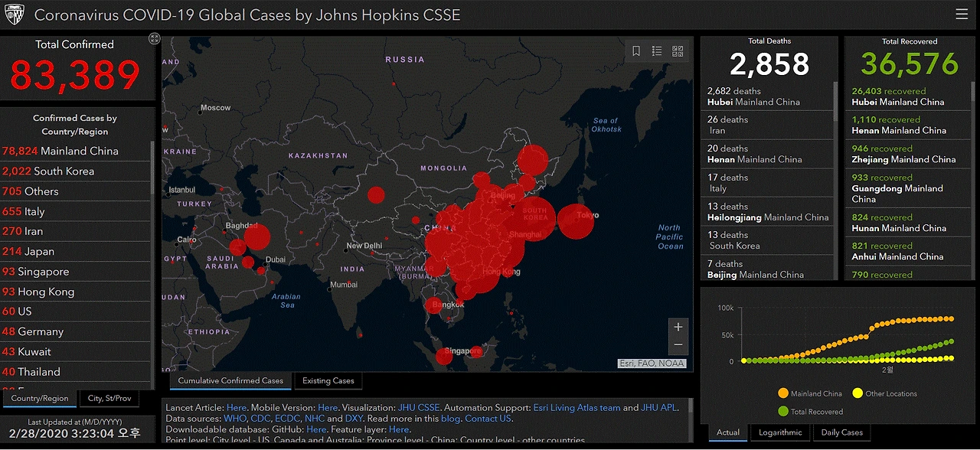Open the Lancet Article 'Here' link
The image size is (980, 450).
pos(237,408)
